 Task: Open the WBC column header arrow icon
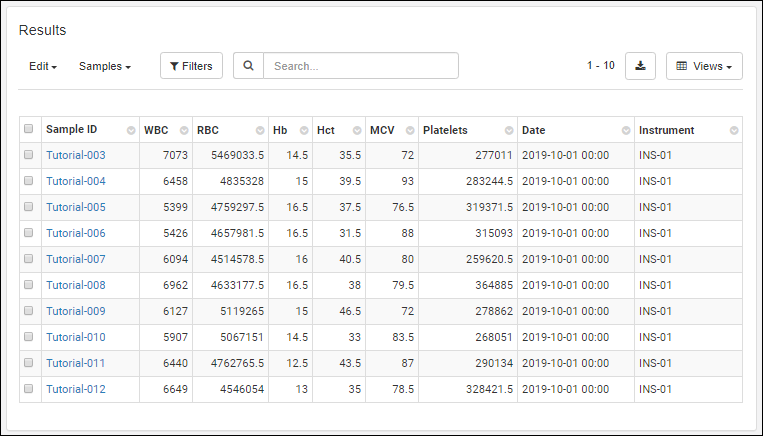point(184,131)
